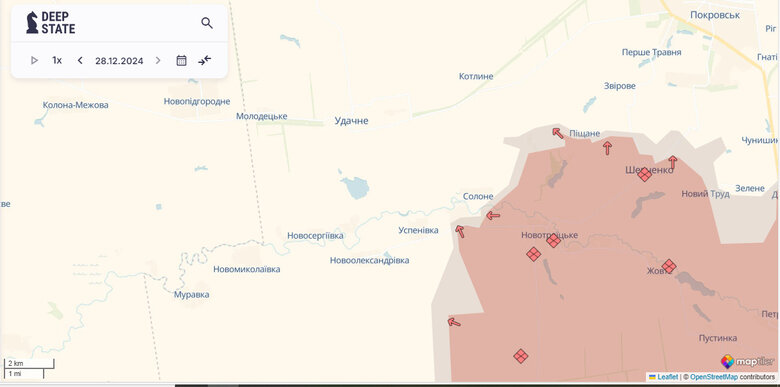780x387 pixels.
Task: Click the Покровськ city label
Action: click(x=715, y=15)
